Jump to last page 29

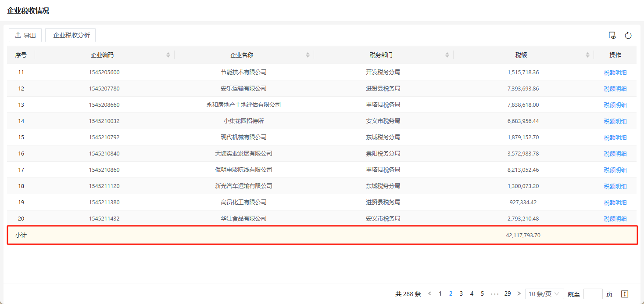click(x=507, y=293)
